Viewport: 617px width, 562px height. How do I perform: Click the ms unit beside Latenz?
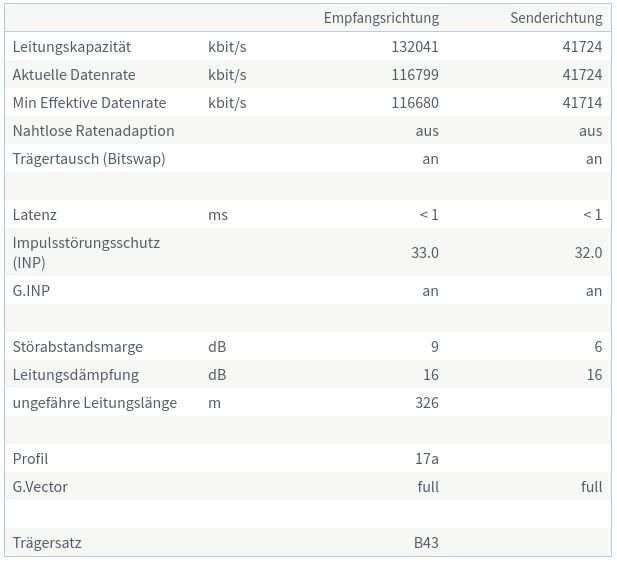point(218,214)
